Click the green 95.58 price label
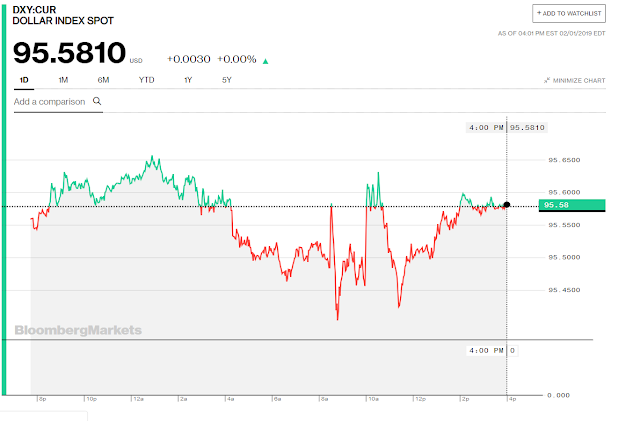640x421 pixels. (572, 205)
